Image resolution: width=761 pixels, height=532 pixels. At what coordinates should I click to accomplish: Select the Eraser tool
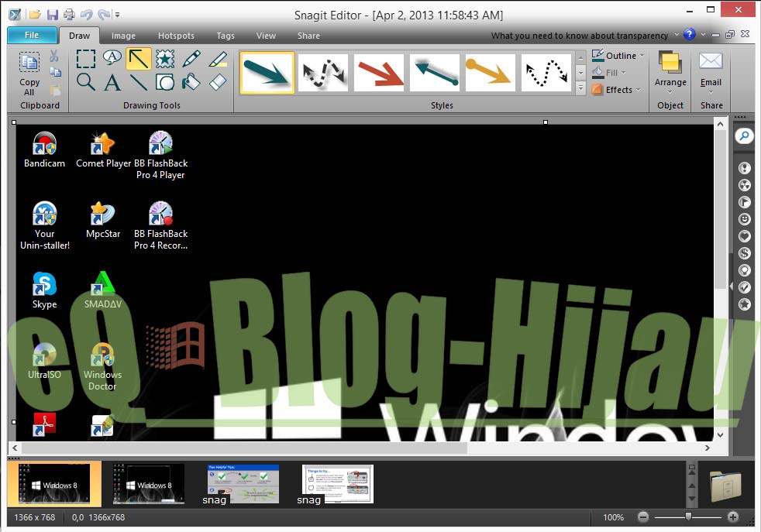coord(218,82)
